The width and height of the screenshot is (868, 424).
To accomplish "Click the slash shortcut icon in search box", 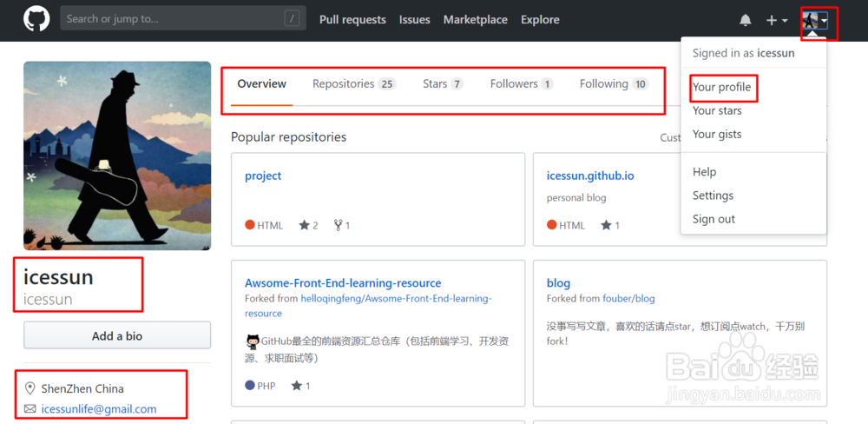I will (x=292, y=18).
